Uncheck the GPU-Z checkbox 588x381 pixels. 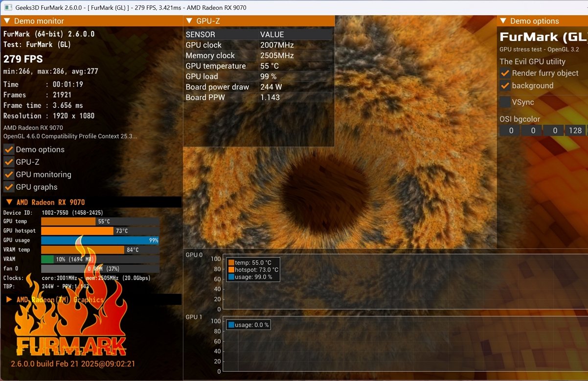click(9, 162)
